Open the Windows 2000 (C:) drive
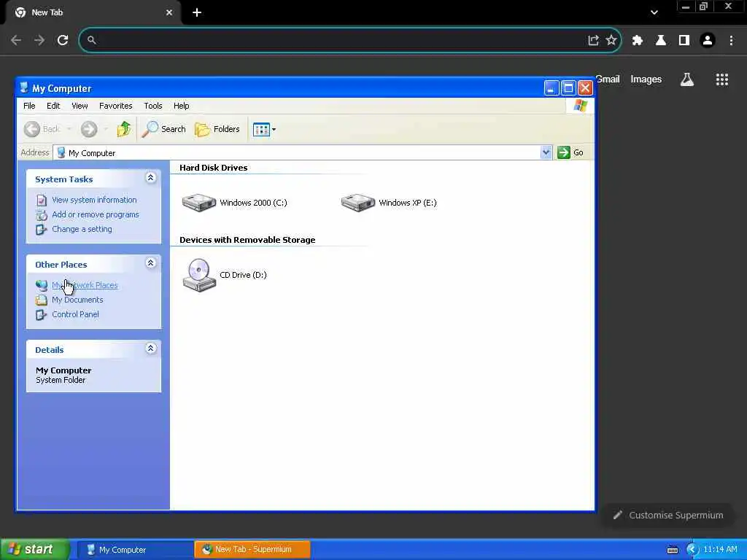747x560 pixels. (234, 203)
